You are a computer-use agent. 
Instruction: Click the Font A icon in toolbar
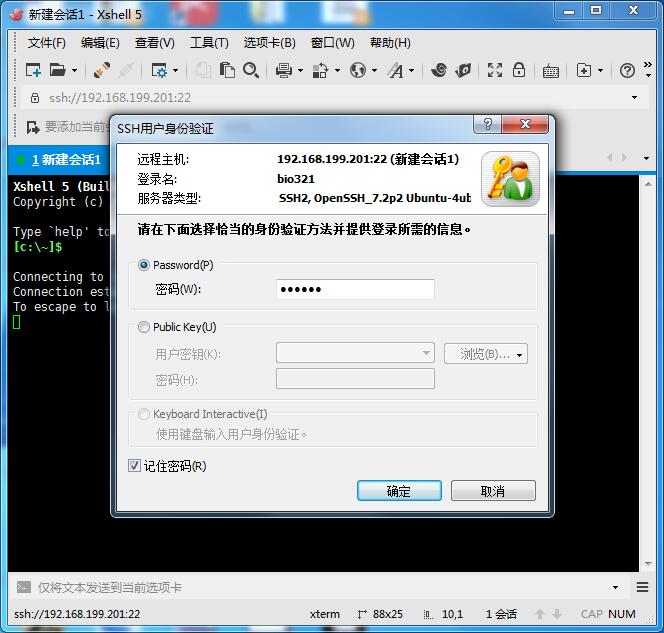tap(396, 70)
